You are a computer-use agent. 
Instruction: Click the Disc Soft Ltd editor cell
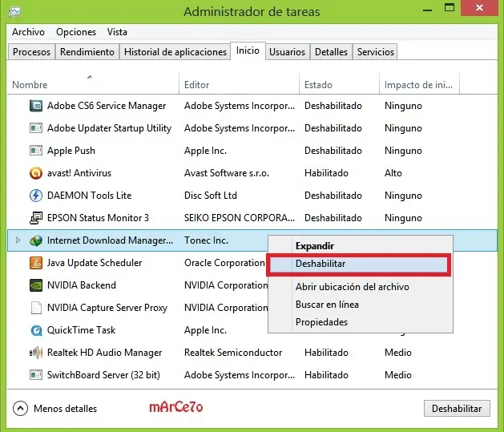pos(211,196)
